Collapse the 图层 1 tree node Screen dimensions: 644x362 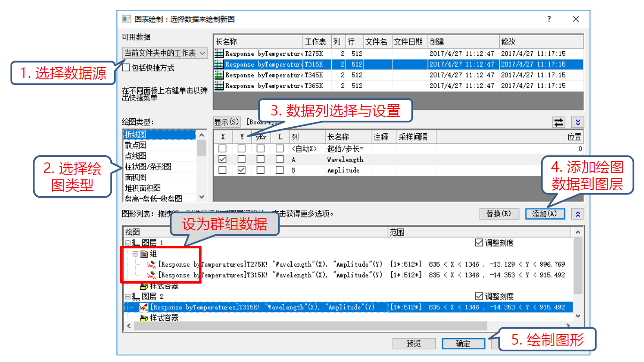click(x=128, y=243)
